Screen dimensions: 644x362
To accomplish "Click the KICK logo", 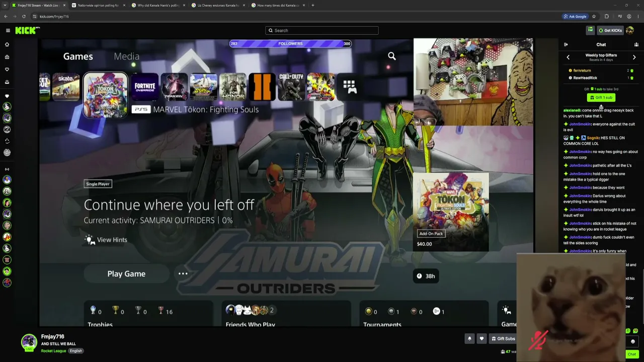I will (x=27, y=30).
